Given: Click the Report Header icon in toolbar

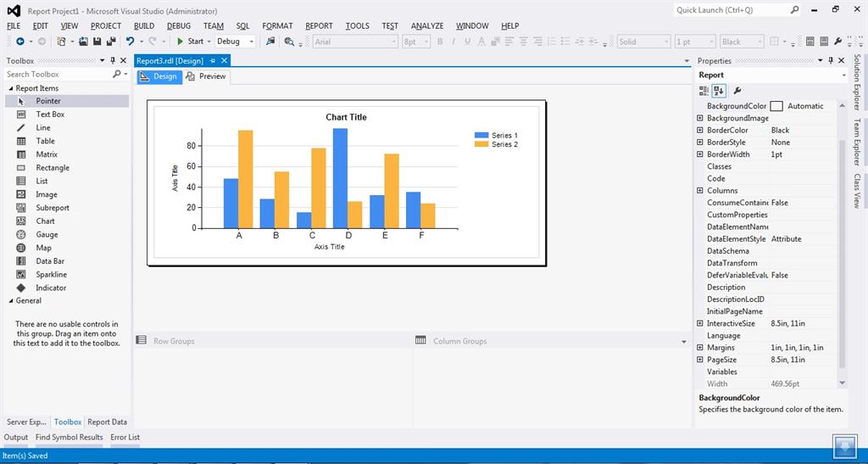Looking at the screenshot, I should (810, 42).
